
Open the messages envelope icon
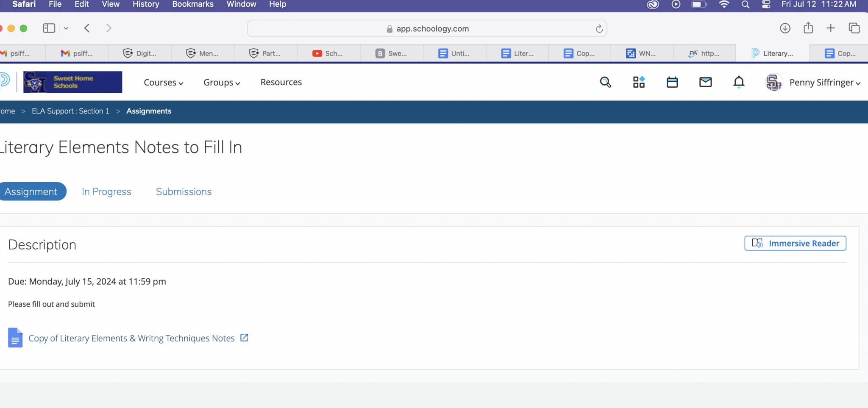click(x=705, y=82)
